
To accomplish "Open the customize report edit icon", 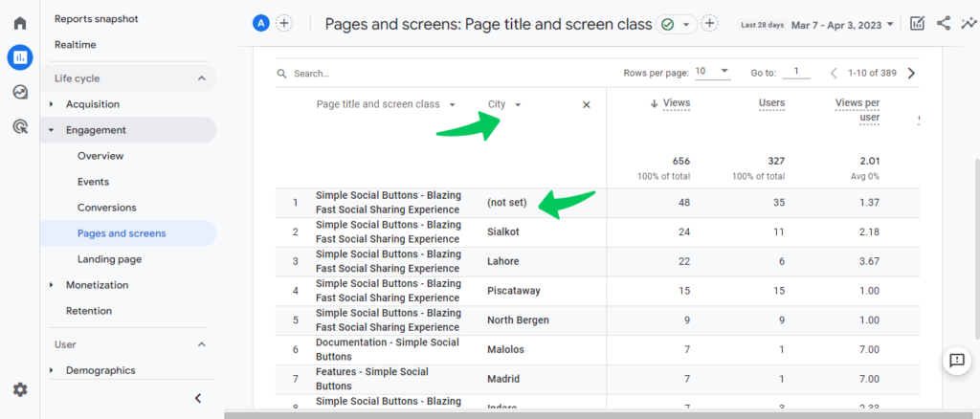I will click(917, 24).
